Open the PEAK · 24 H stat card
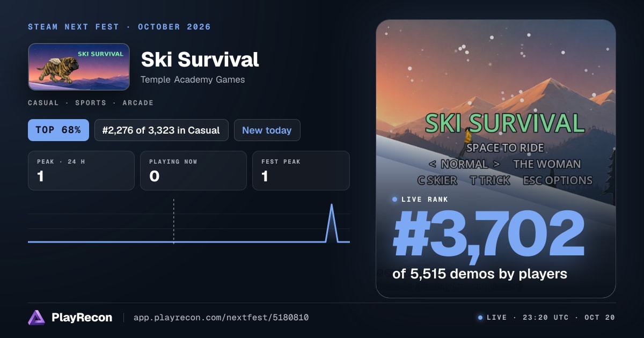Screen dimensions: 644x338 [x=81, y=171]
